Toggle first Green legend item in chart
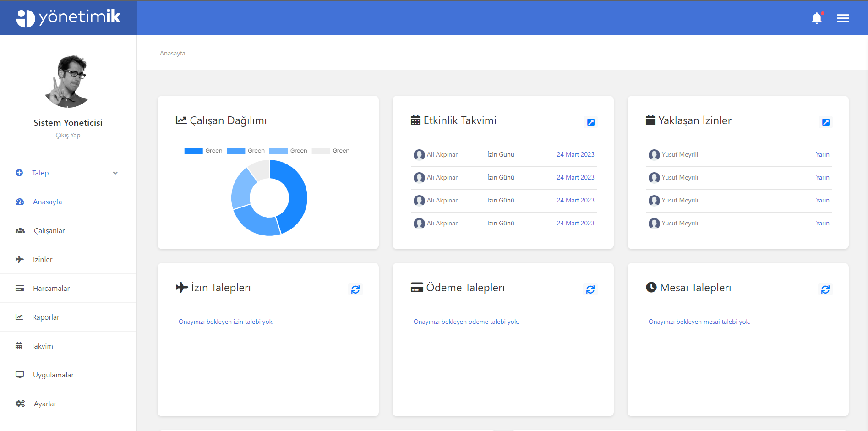This screenshot has height=431, width=868. (x=203, y=151)
